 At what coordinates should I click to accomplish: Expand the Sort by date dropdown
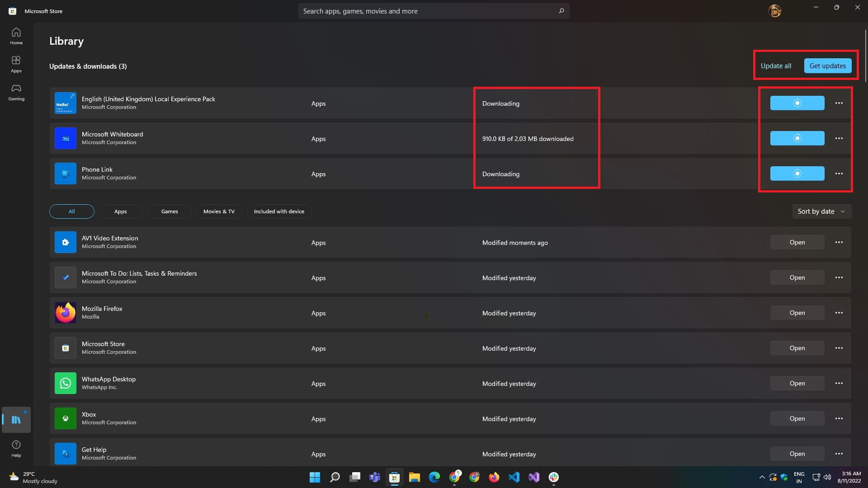click(x=821, y=211)
